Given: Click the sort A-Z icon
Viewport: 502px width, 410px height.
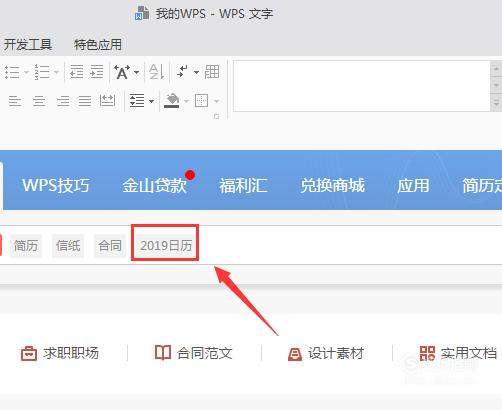Looking at the screenshot, I should coord(156,72).
